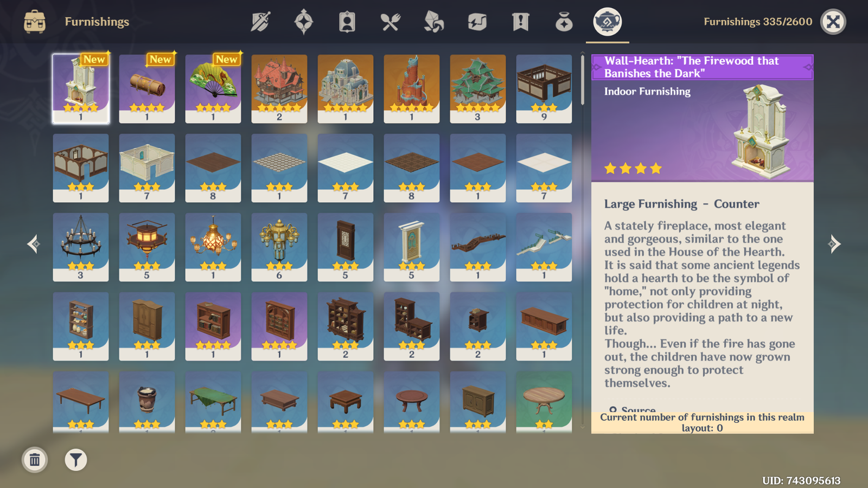This screenshot has width=868, height=488.
Task: Open the Materials tab icon
Action: (x=434, y=22)
